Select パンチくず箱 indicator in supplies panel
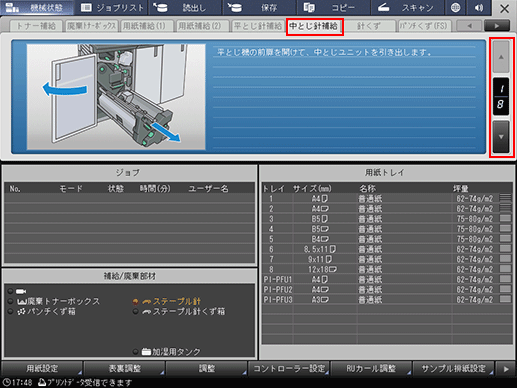This screenshot has width=517, height=388. pos(42,311)
